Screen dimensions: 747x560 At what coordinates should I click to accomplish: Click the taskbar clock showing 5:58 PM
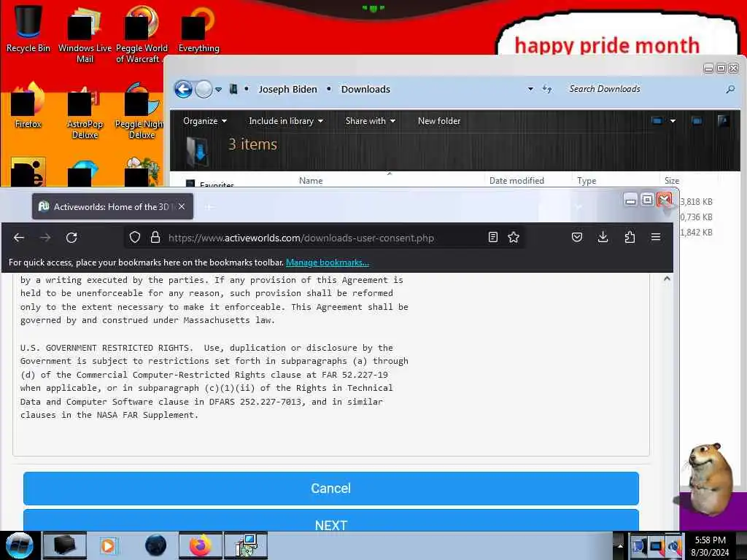710,546
